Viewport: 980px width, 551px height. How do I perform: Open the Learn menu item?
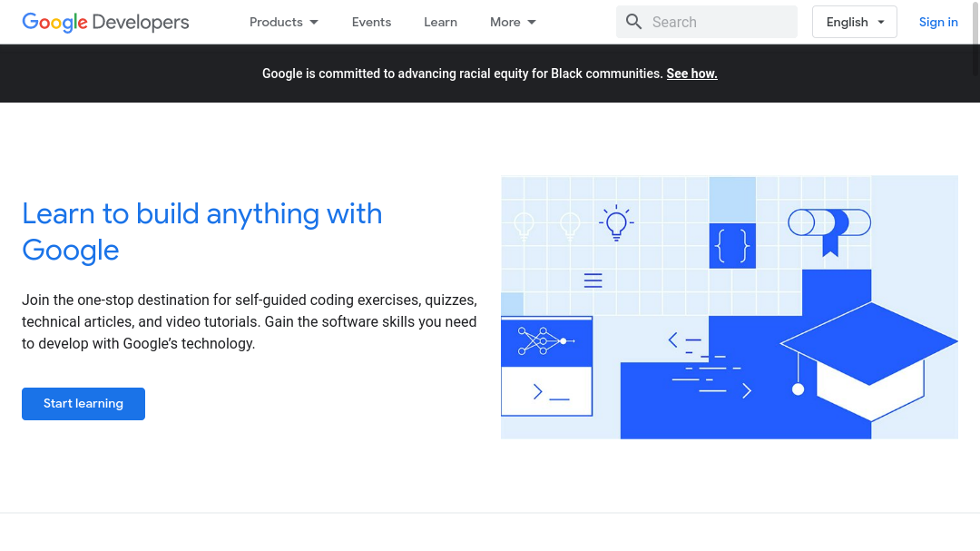click(440, 22)
